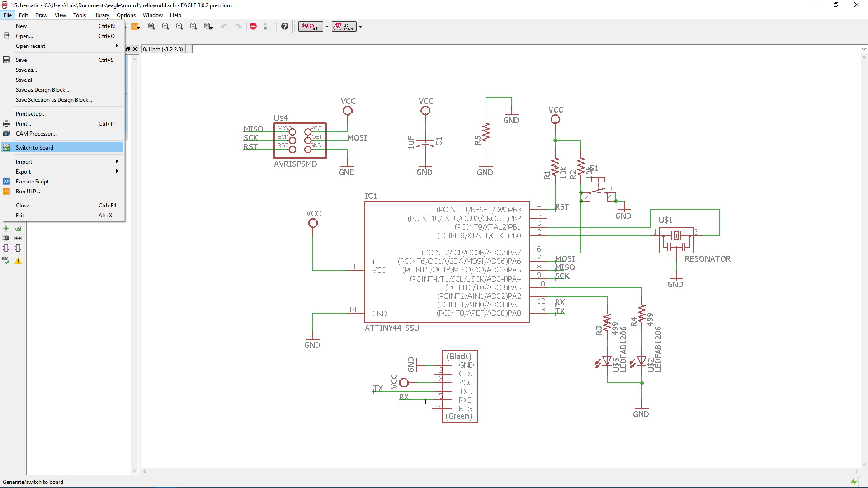
Task: Click the printer icon beside Print
Action: click(6, 123)
